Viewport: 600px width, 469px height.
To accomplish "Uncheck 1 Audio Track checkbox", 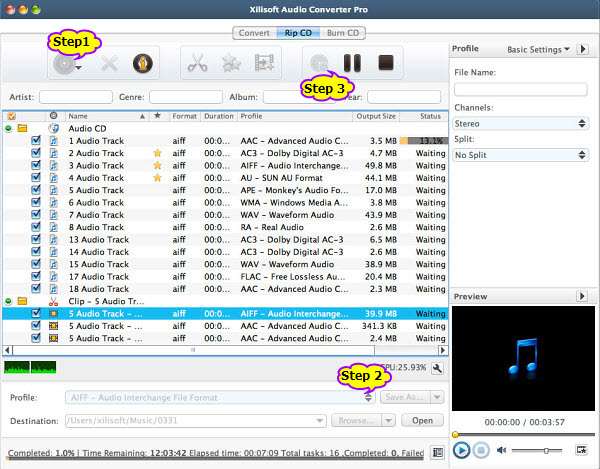I will pyautogui.click(x=36, y=140).
